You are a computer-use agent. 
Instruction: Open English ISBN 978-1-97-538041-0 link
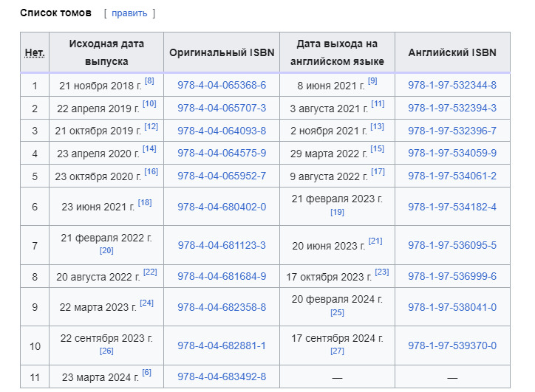[x=452, y=307]
